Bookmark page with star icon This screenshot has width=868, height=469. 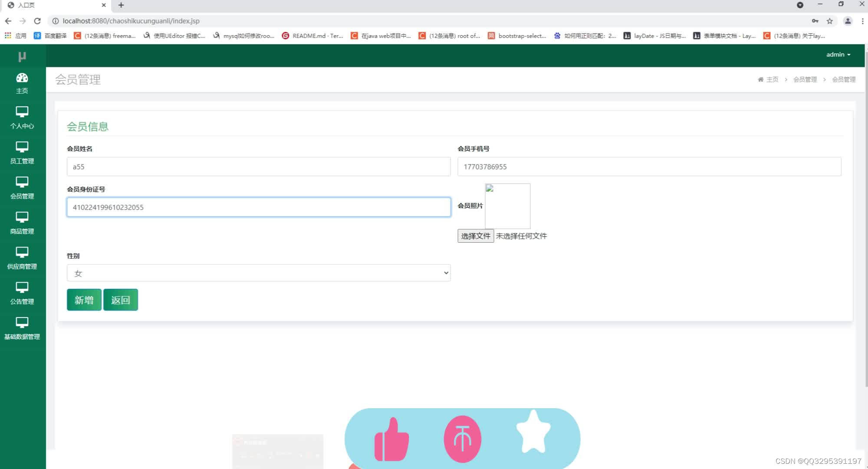click(829, 21)
